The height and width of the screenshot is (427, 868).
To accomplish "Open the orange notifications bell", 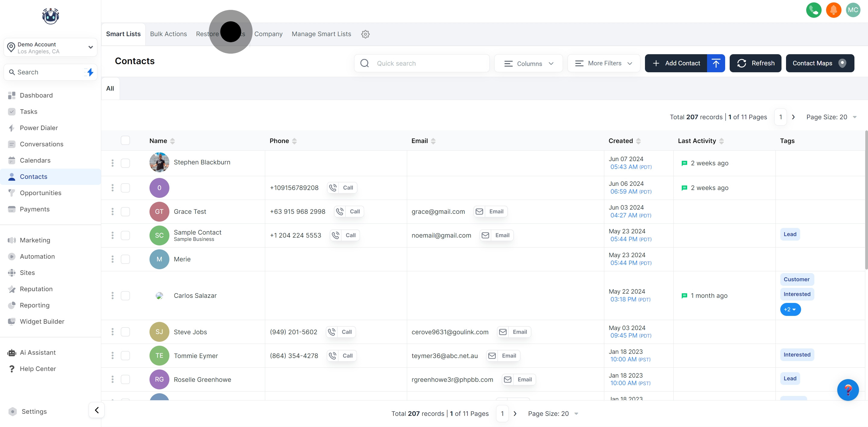I will click(x=833, y=10).
